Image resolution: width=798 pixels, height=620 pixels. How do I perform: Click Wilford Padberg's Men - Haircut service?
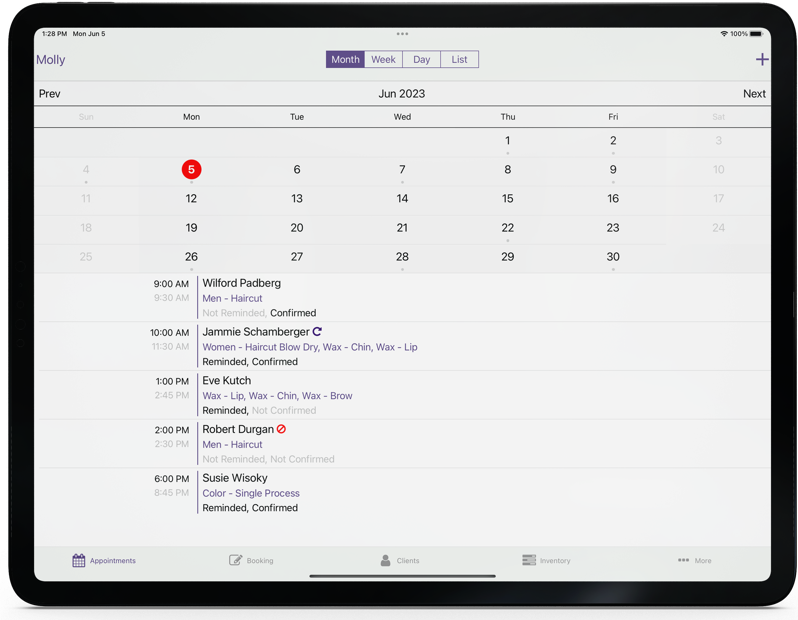pyautogui.click(x=232, y=298)
